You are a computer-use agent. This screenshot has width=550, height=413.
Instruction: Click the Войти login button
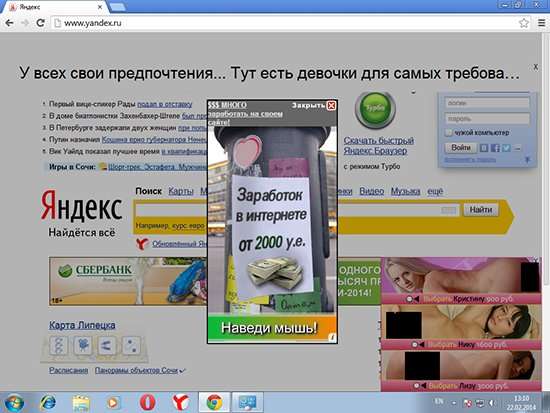click(461, 148)
